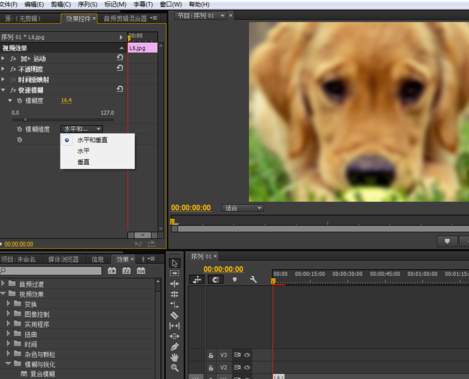Click the blur amount slider handle
469x379 pixels.
pos(25,119)
